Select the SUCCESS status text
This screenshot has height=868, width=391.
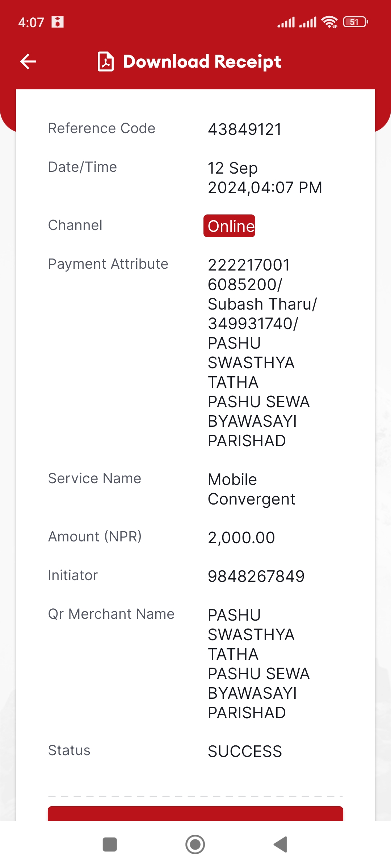[245, 751]
